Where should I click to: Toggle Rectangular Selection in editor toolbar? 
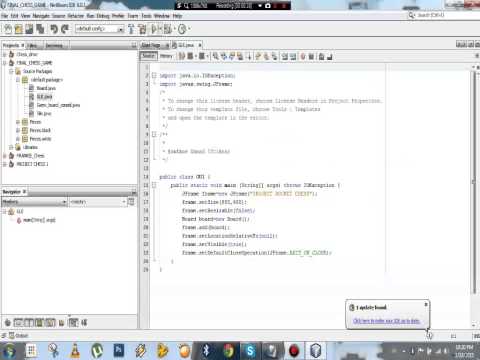[x=249, y=56]
